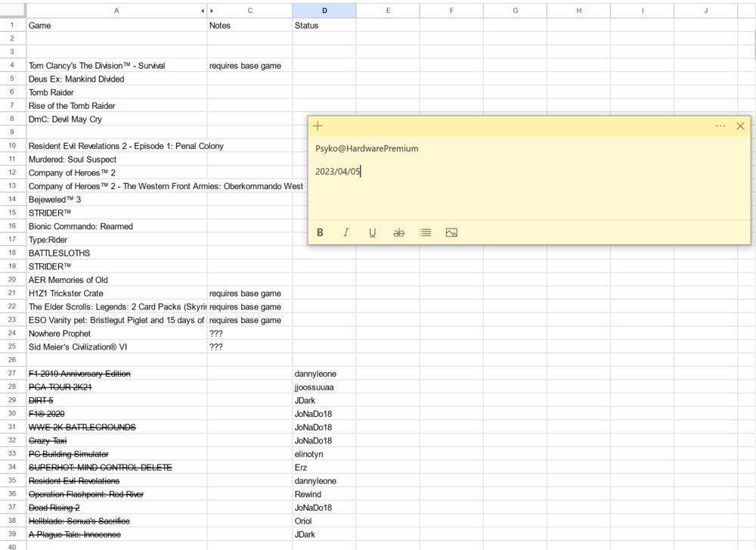Insert an image into the sticky note

[x=452, y=232]
